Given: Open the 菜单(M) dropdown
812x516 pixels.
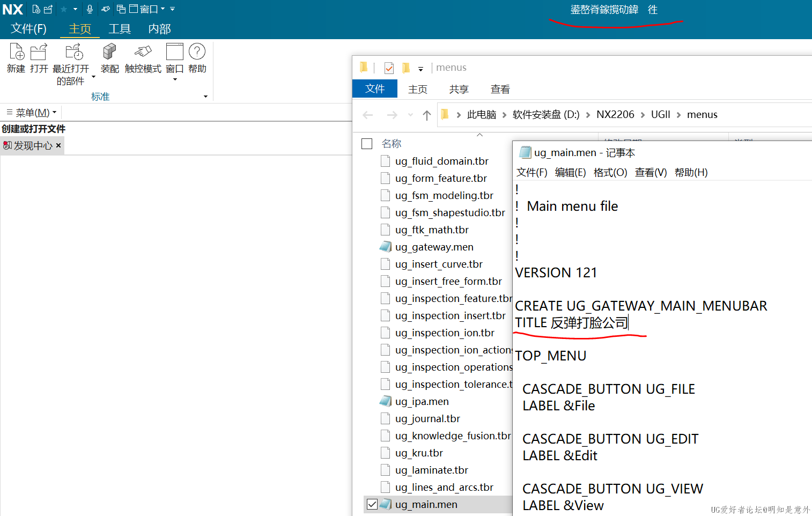Looking at the screenshot, I should point(31,113).
